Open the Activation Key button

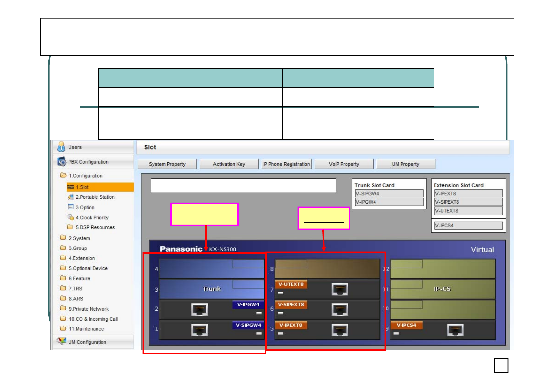229,164
